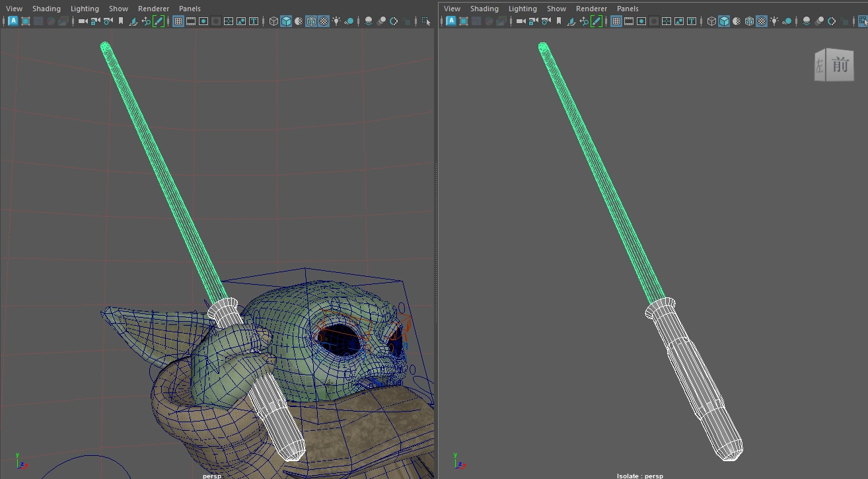This screenshot has height=479, width=868.
Task: Click Wireframe cube icon in left viewport toolbar
Action: [273, 21]
